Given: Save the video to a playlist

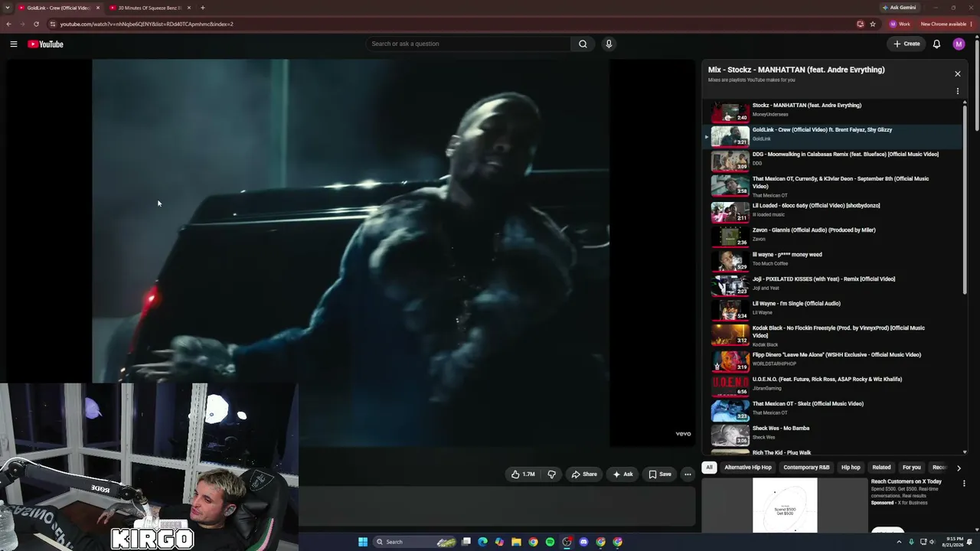Looking at the screenshot, I should coord(660,474).
